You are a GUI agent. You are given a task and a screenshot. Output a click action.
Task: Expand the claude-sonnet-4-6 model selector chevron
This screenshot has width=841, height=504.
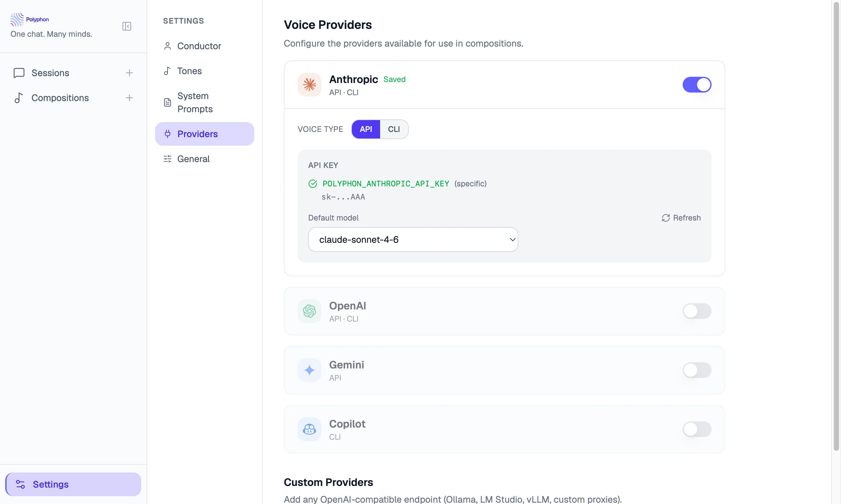click(x=512, y=240)
